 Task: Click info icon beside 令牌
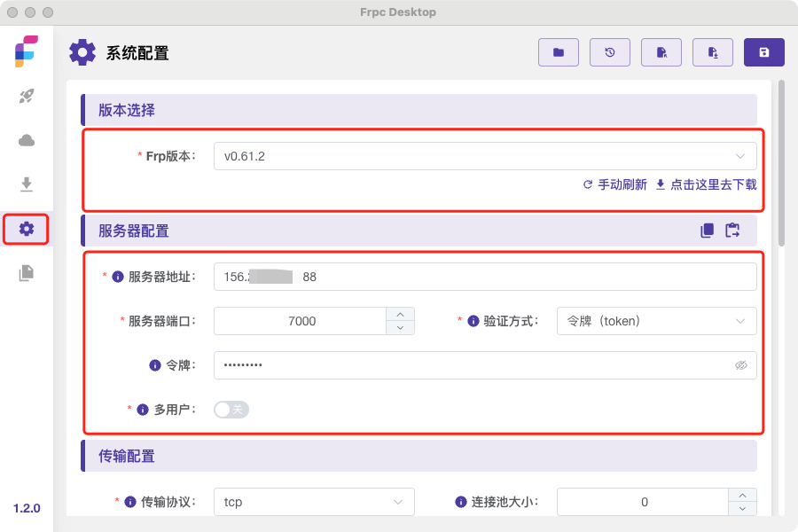155,365
